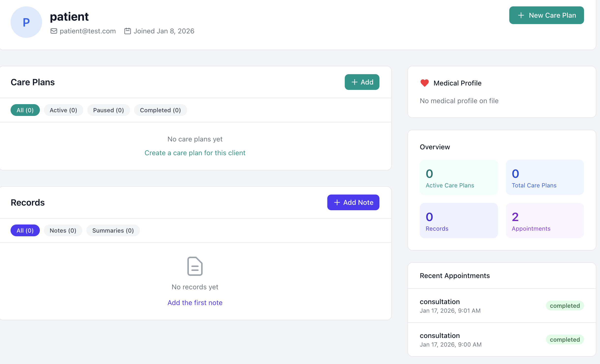Click the plus icon on the Add Note button
The height and width of the screenshot is (364, 600).
337,202
